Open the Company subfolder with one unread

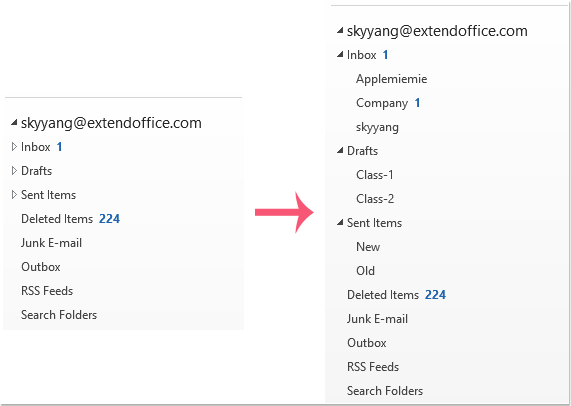point(388,103)
